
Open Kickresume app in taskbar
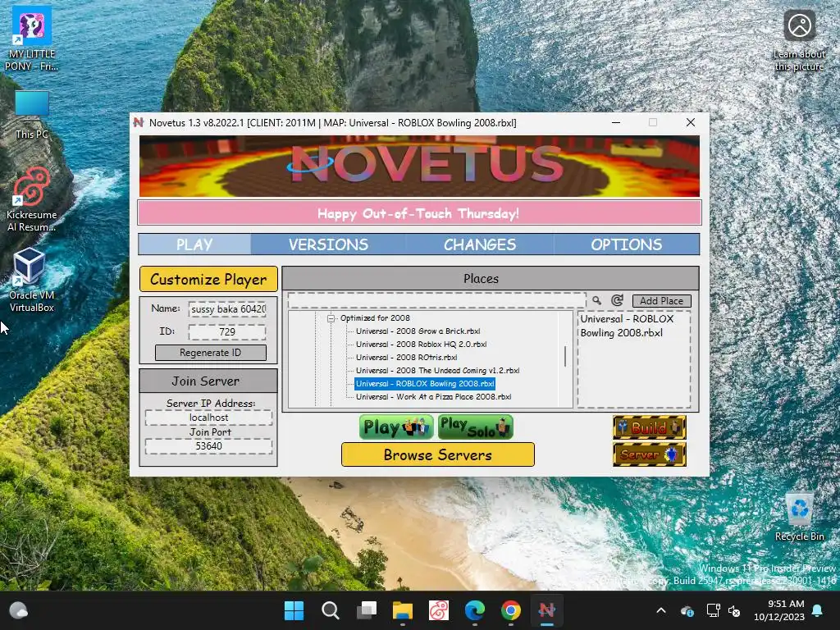[439, 610]
